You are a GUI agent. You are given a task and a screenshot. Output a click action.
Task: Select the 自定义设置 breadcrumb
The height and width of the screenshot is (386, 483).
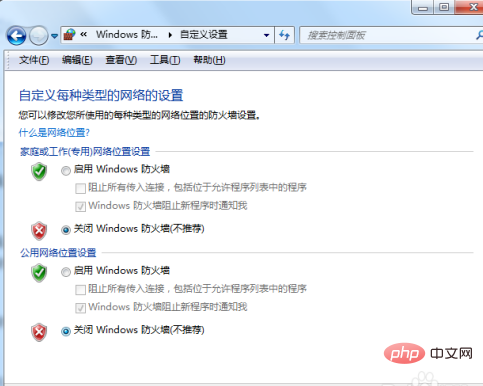coord(204,34)
